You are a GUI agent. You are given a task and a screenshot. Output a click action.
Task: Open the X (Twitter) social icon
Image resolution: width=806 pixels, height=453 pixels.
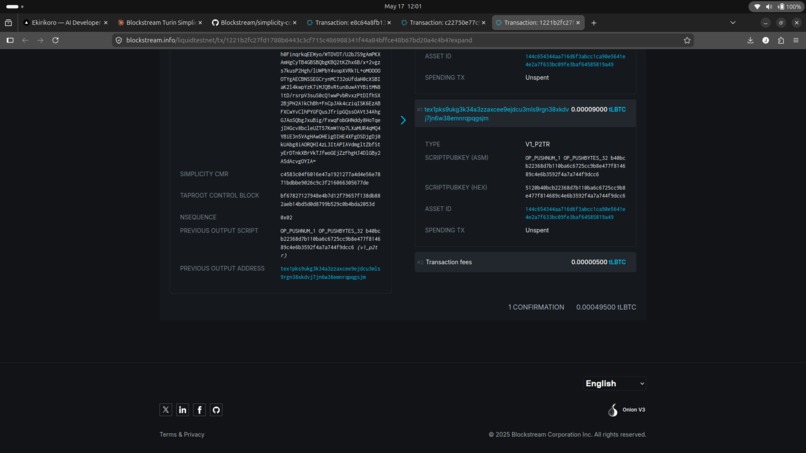pos(166,410)
